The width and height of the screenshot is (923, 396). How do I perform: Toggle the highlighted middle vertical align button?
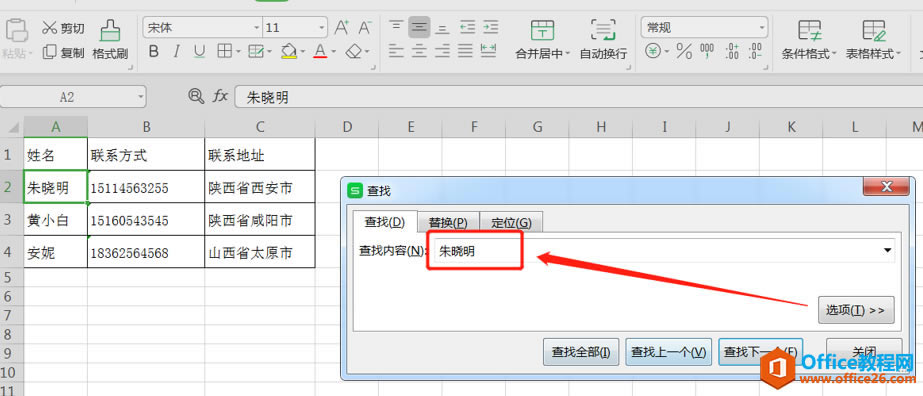point(419,27)
